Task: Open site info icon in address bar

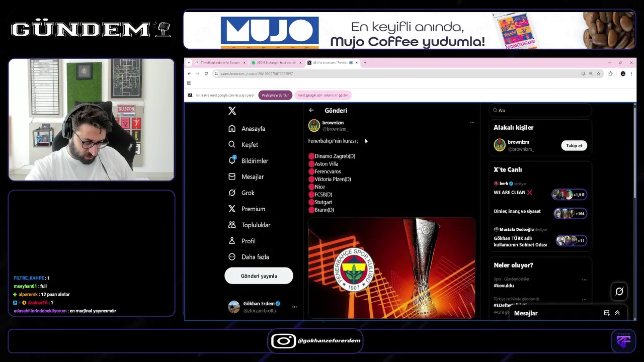Action: 216,74
